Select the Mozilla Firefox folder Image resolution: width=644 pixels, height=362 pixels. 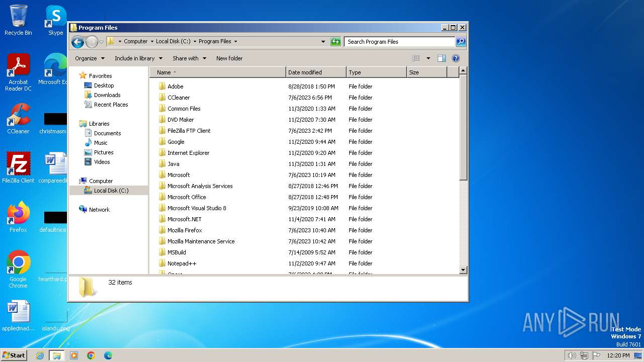click(185, 230)
